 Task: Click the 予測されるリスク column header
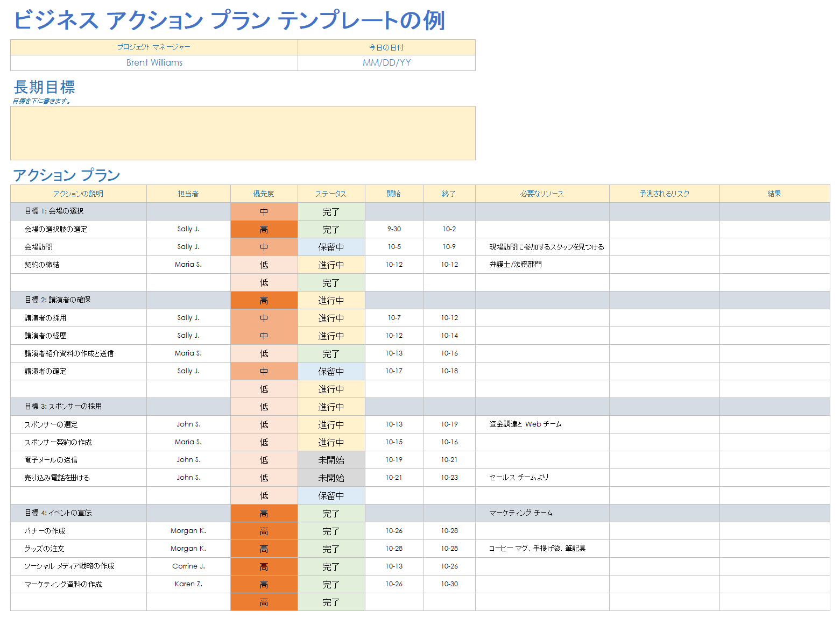665,194
